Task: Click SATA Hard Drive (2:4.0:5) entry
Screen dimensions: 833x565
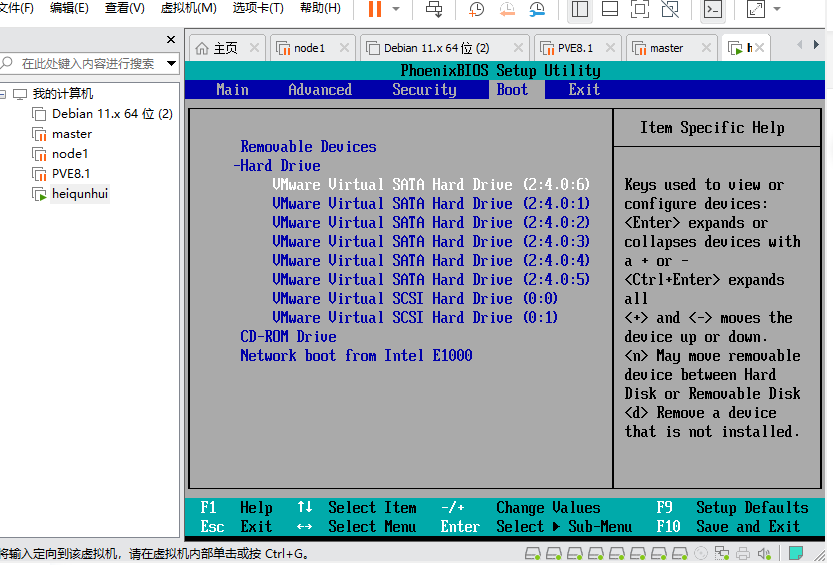Action: tap(431, 280)
